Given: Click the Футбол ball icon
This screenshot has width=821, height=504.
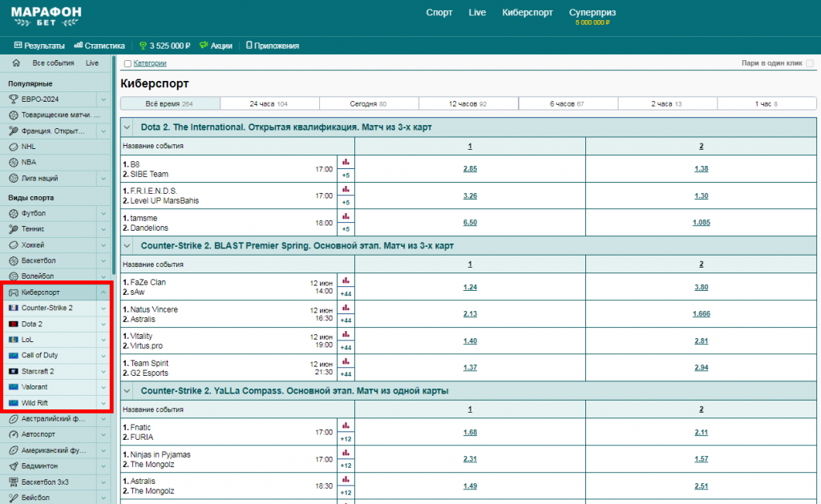Looking at the screenshot, I should 14,213.
